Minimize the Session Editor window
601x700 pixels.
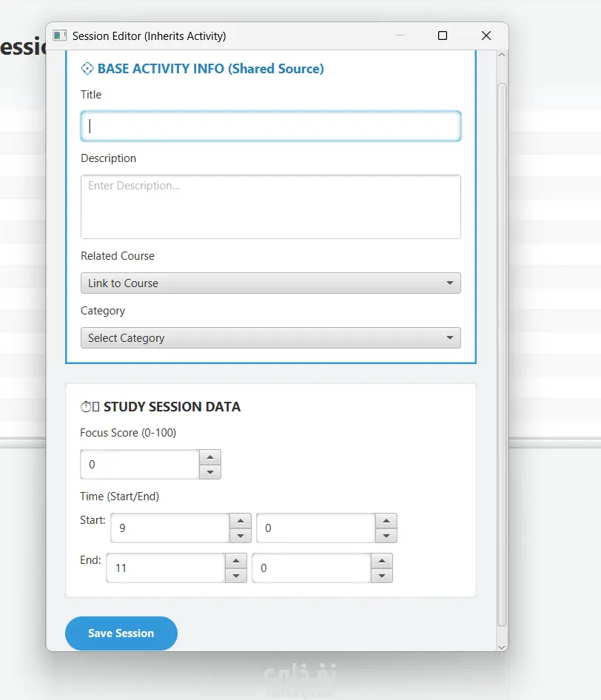click(x=400, y=36)
